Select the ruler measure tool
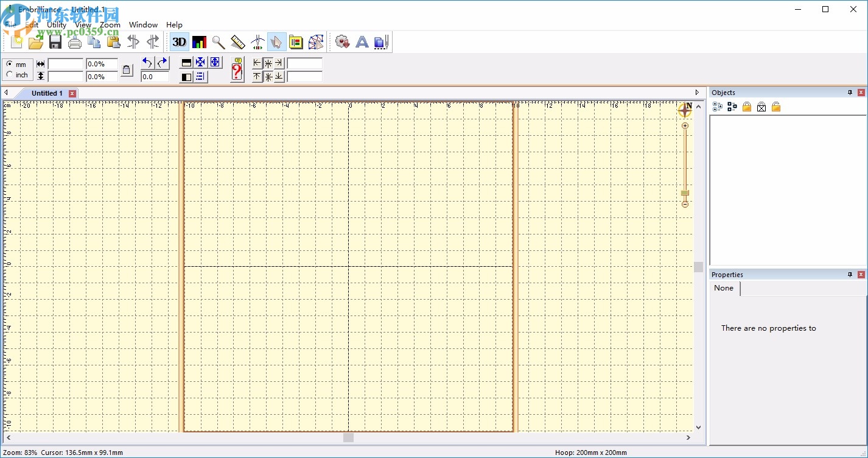 point(238,42)
